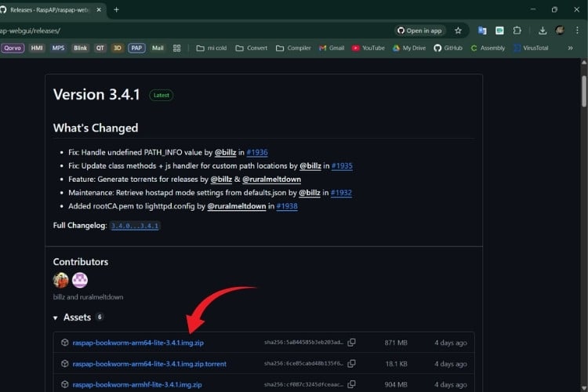The height and width of the screenshot is (392, 588).
Task: Open the Compiler bookmark folder
Action: click(x=293, y=48)
